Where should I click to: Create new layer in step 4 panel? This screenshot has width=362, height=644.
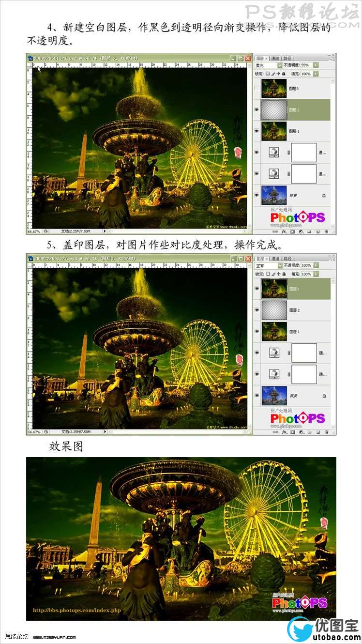(x=318, y=231)
